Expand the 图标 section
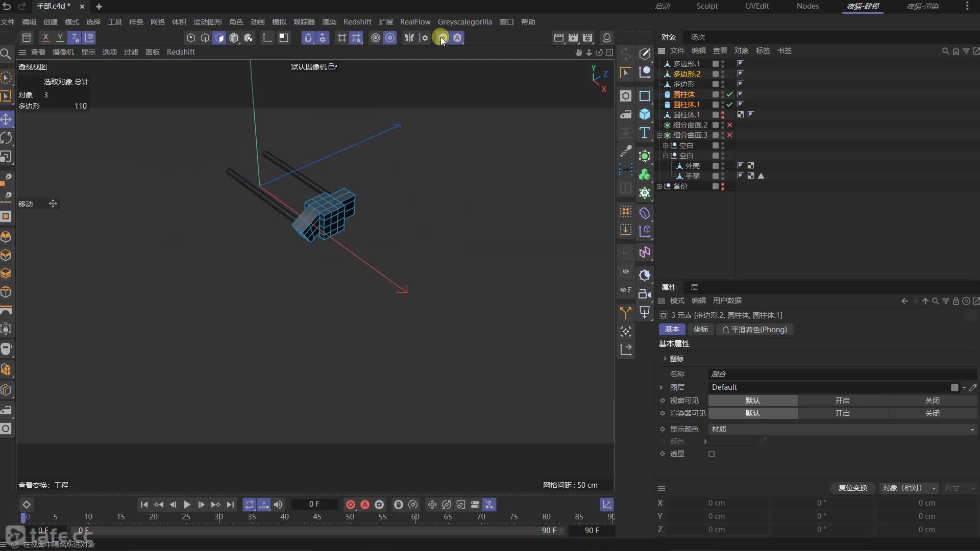The width and height of the screenshot is (980, 551). click(665, 359)
